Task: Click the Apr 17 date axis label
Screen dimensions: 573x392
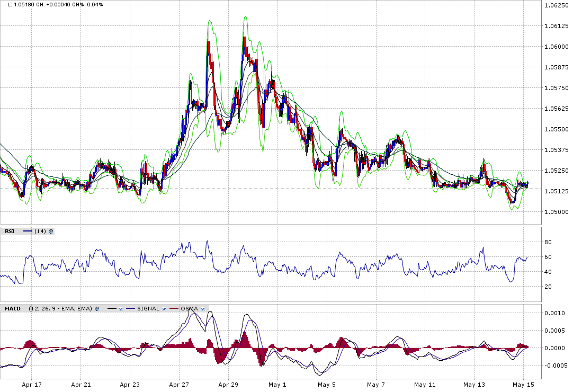Action: click(32, 385)
